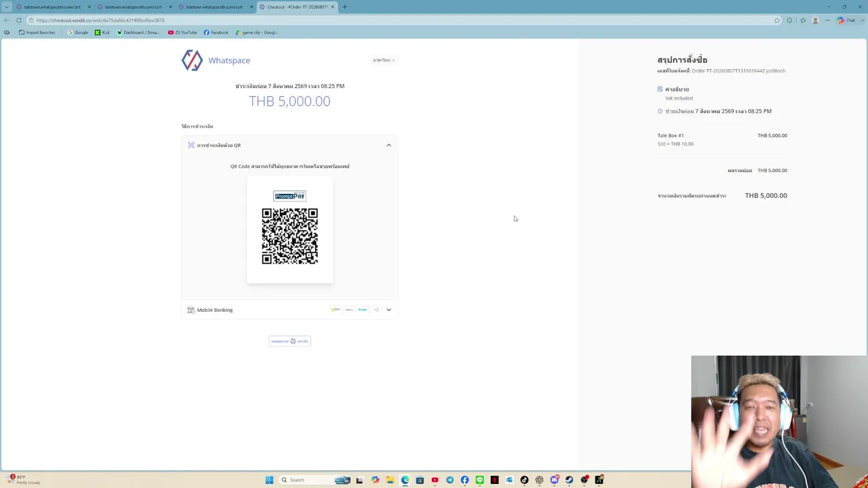Open the Import favorites bookmark
Image resolution: width=868 pixels, height=488 pixels.
click(x=37, y=33)
